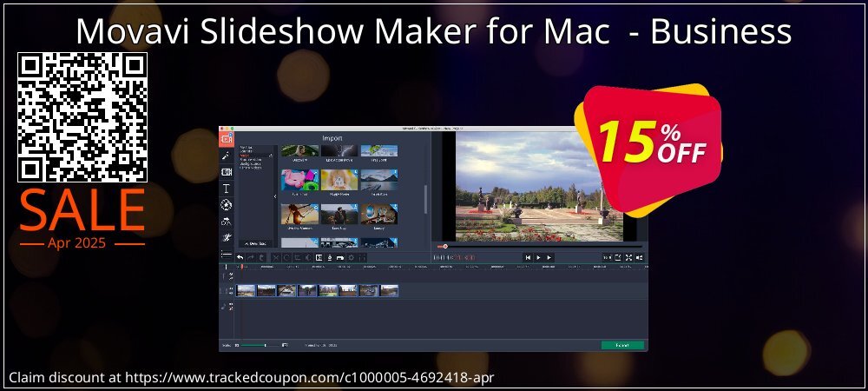This screenshot has width=868, height=391.
Task: Select the mountain lake sample thumbnail
Action: [x=379, y=181]
